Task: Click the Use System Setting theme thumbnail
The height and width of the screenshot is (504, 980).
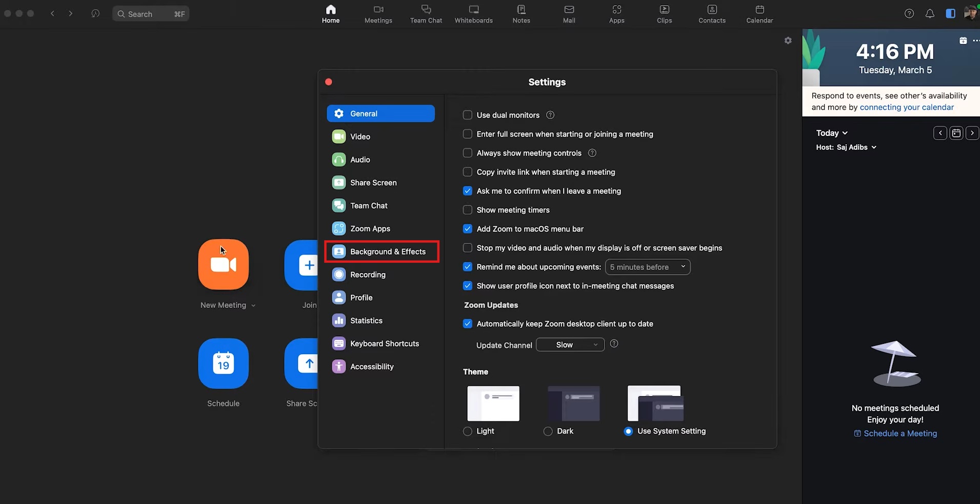Action: 655,403
